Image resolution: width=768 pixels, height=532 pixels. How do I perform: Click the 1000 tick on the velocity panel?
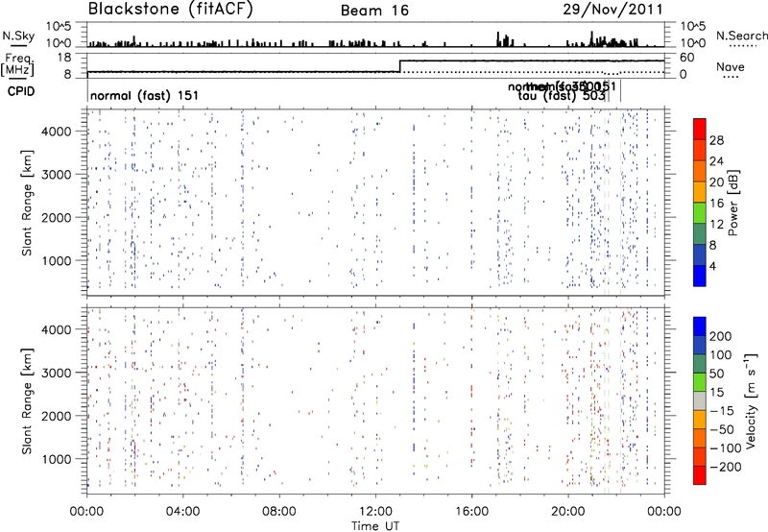[x=57, y=459]
